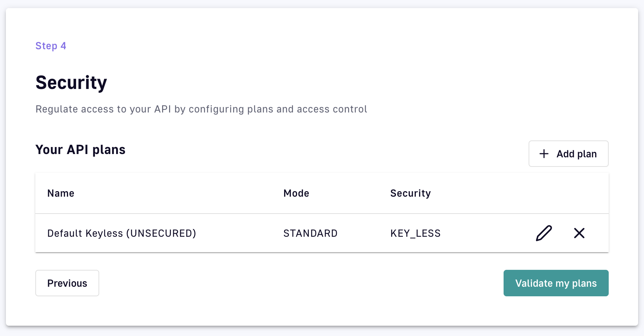The height and width of the screenshot is (336, 644).
Task: Click the large Security page heading
Action: tap(71, 83)
